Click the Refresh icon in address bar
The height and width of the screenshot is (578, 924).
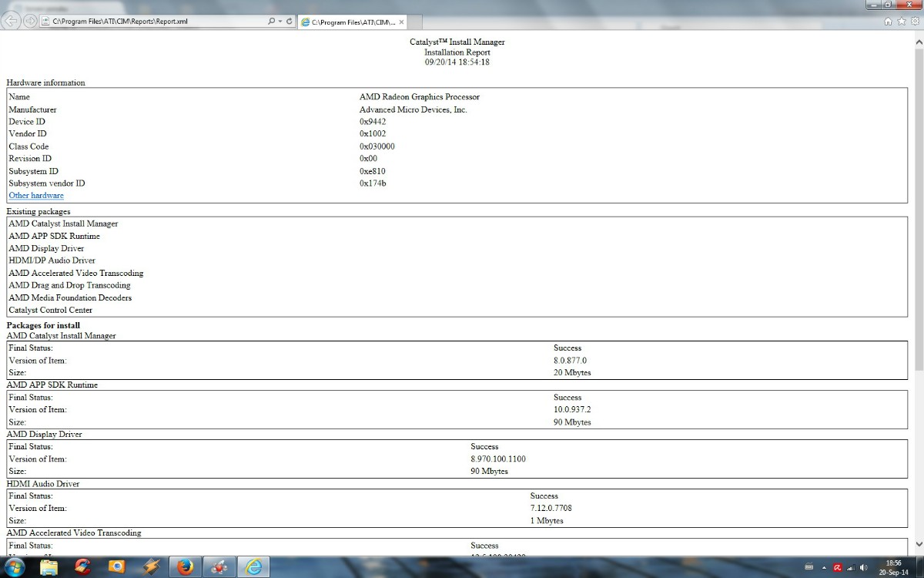pos(290,22)
